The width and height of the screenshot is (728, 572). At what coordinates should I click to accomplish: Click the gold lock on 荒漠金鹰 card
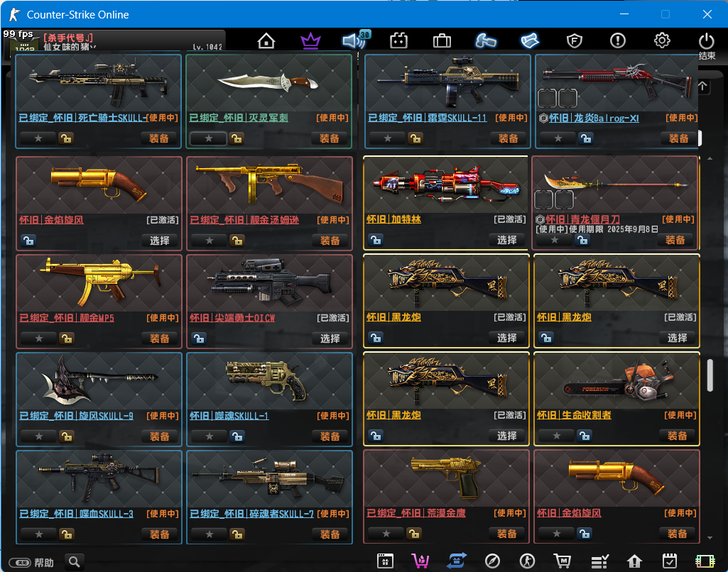[413, 534]
